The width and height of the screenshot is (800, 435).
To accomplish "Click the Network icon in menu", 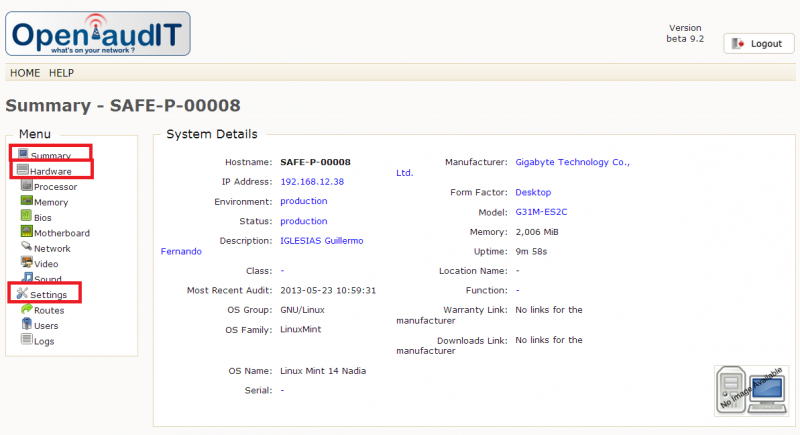I will pos(26,248).
